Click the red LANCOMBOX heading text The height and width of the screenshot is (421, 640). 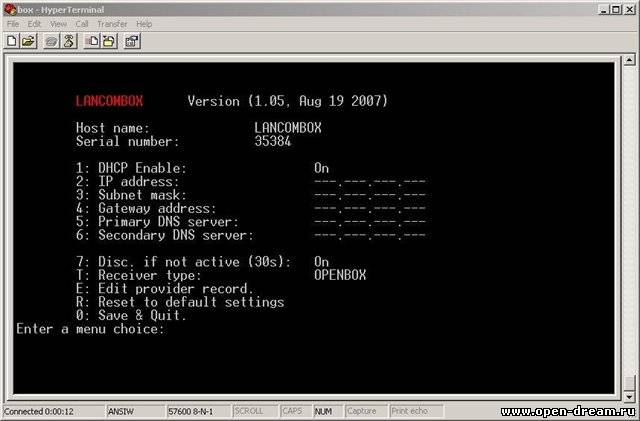[x=109, y=101]
